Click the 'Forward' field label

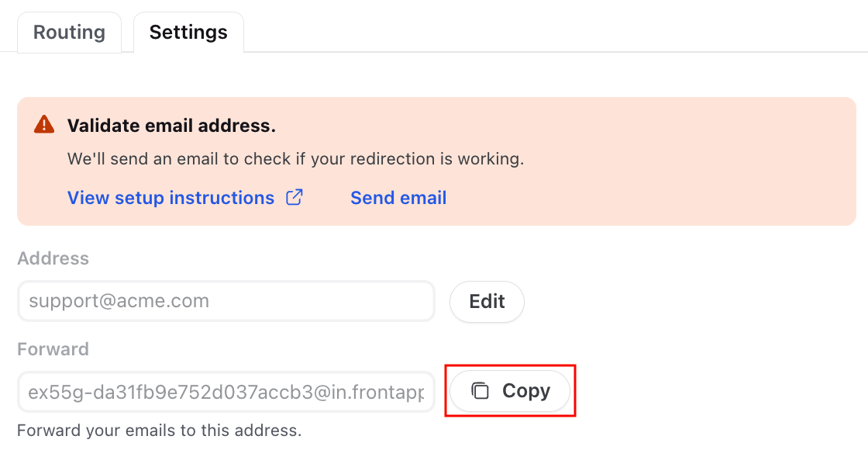point(53,349)
